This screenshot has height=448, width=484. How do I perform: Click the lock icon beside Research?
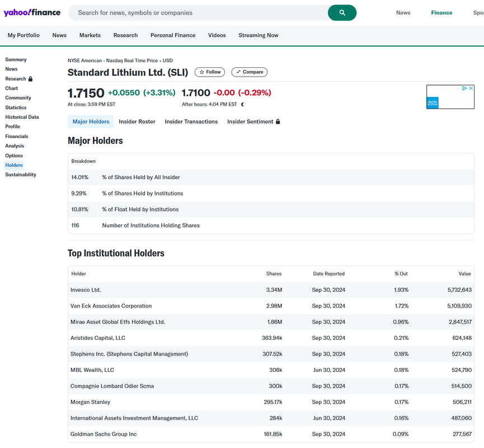click(x=30, y=79)
